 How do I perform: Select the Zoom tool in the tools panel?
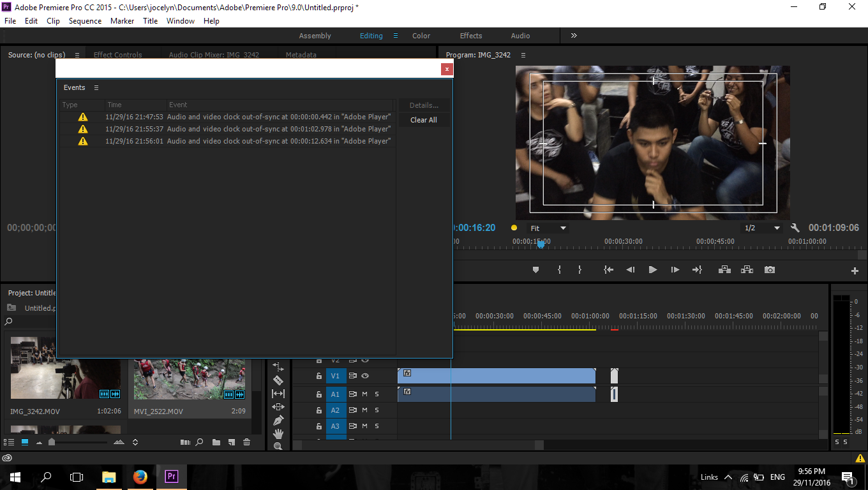[278, 446]
